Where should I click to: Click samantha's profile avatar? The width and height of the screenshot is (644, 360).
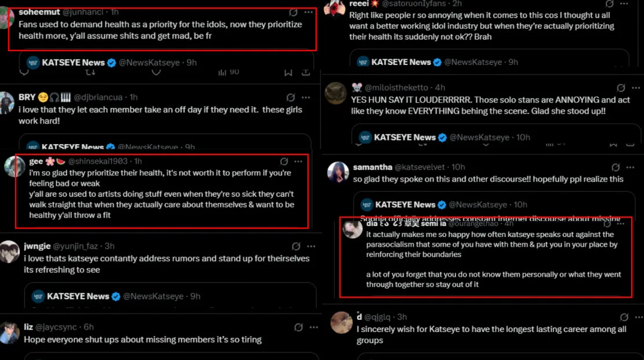pyautogui.click(x=338, y=172)
